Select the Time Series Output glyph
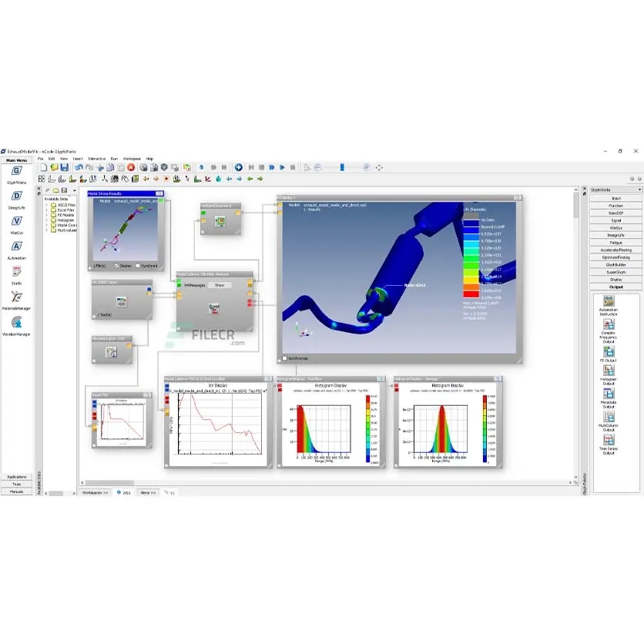The width and height of the screenshot is (644, 644). [x=609, y=440]
